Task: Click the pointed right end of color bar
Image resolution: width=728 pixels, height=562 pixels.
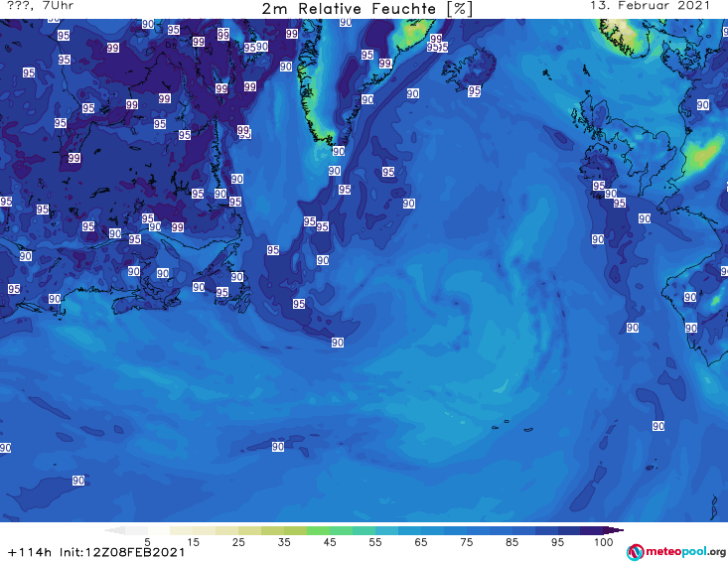Action: pos(614,530)
